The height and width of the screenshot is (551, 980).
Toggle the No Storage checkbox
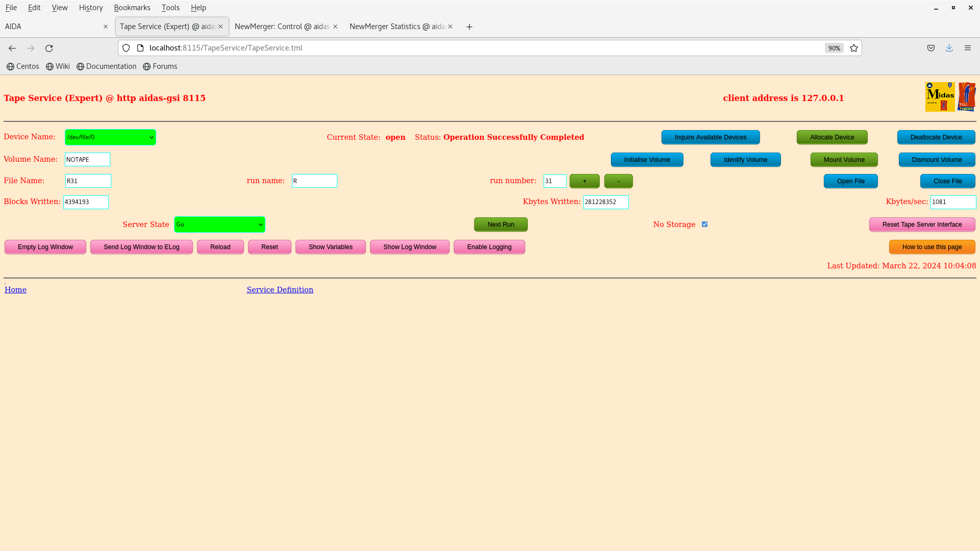point(704,224)
